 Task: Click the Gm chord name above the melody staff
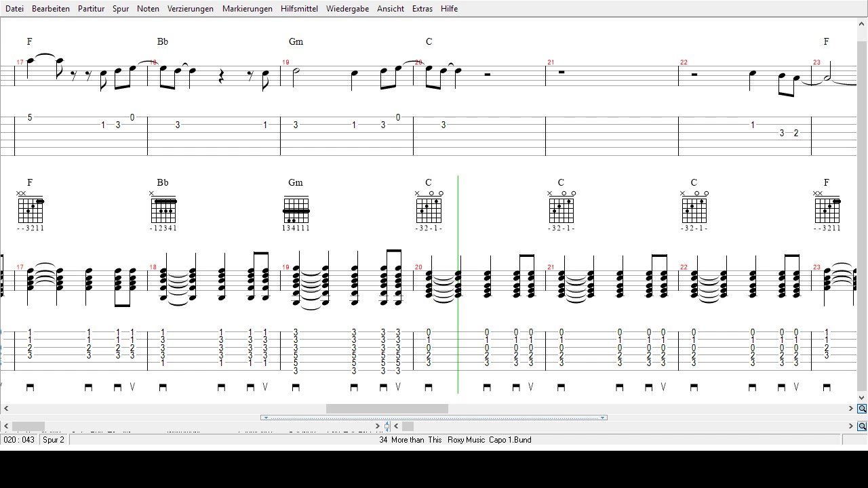(x=296, y=41)
